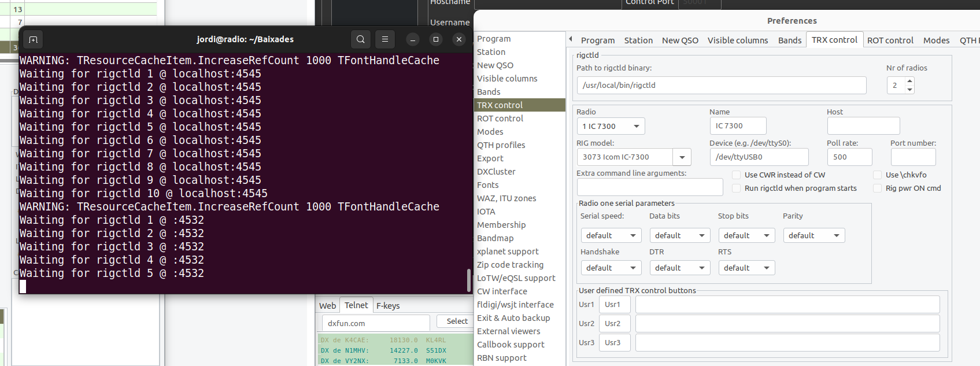The image size is (980, 366).
Task: Open terminal hamburger menu
Action: 385,39
